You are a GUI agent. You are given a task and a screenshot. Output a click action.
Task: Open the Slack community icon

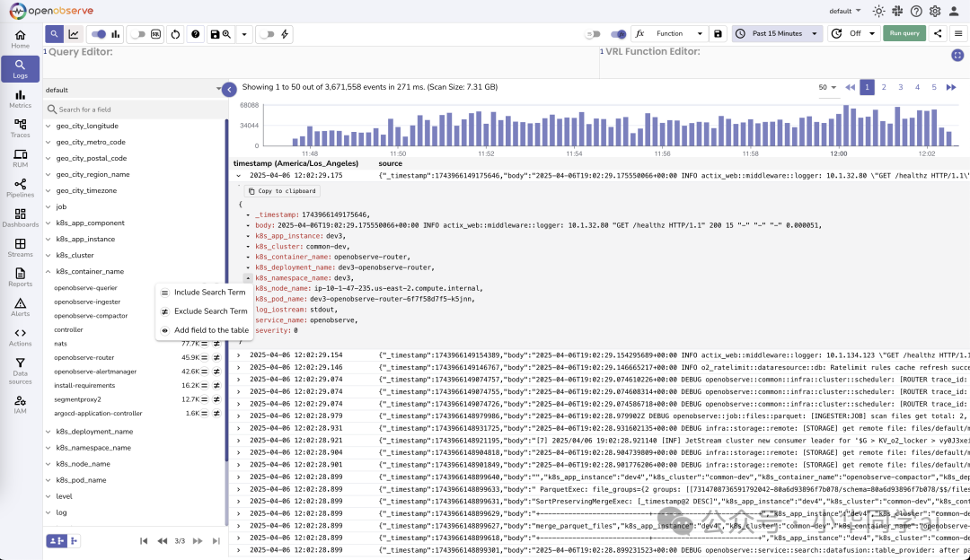(x=897, y=11)
